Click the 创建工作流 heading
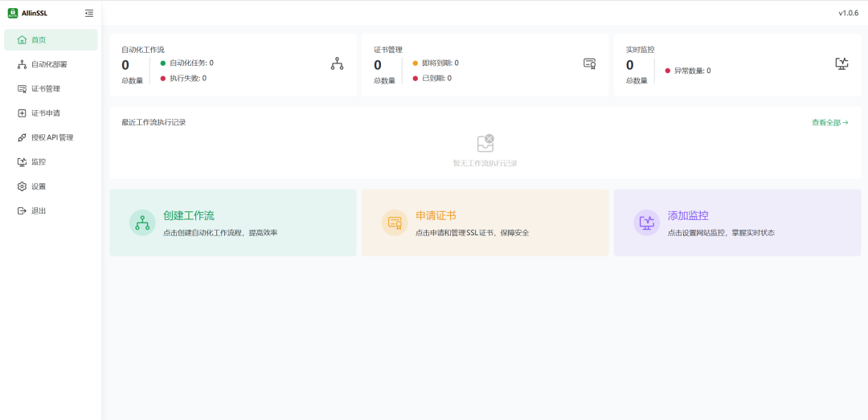Screen dimensions: 868x420 click(189, 216)
